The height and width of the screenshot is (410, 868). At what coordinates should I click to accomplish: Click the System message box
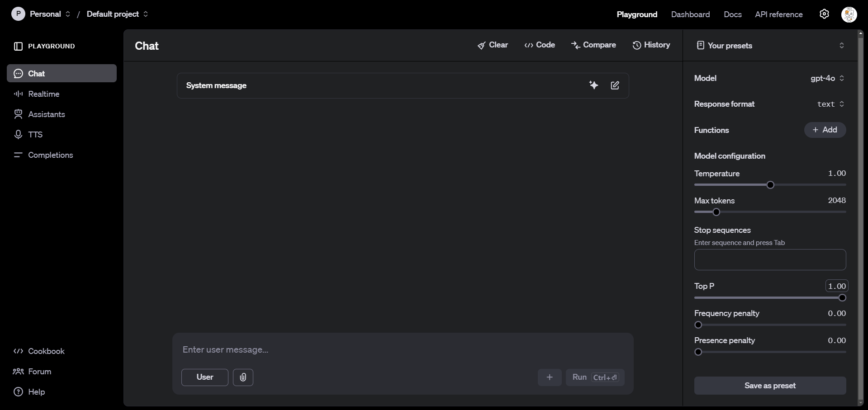coord(403,85)
